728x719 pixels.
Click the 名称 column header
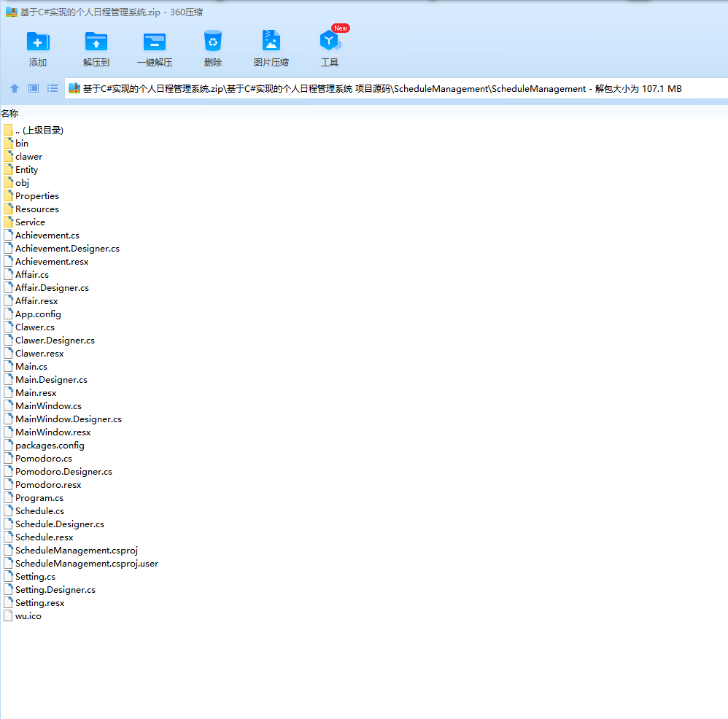coord(9,113)
